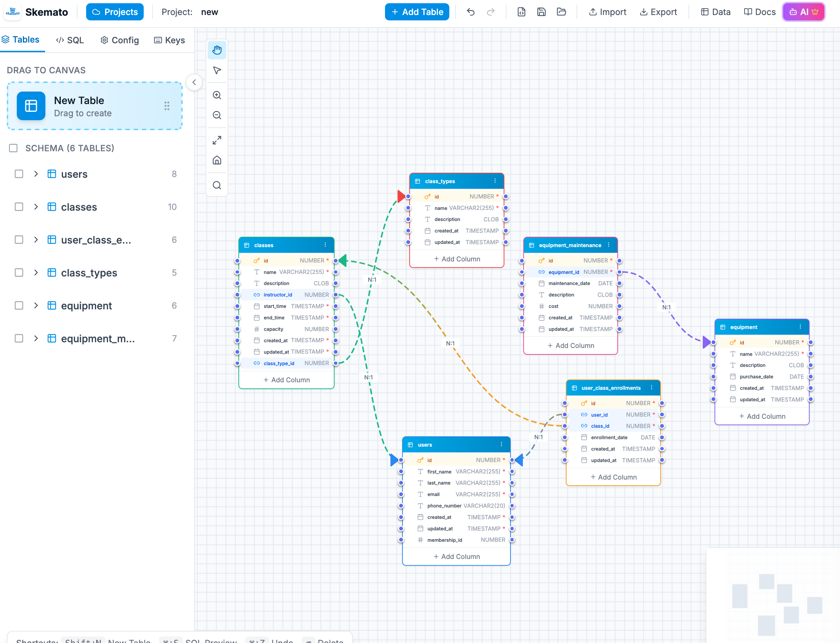The width and height of the screenshot is (840, 643).
Task: Expand the classes table tree item
Action: click(x=36, y=207)
